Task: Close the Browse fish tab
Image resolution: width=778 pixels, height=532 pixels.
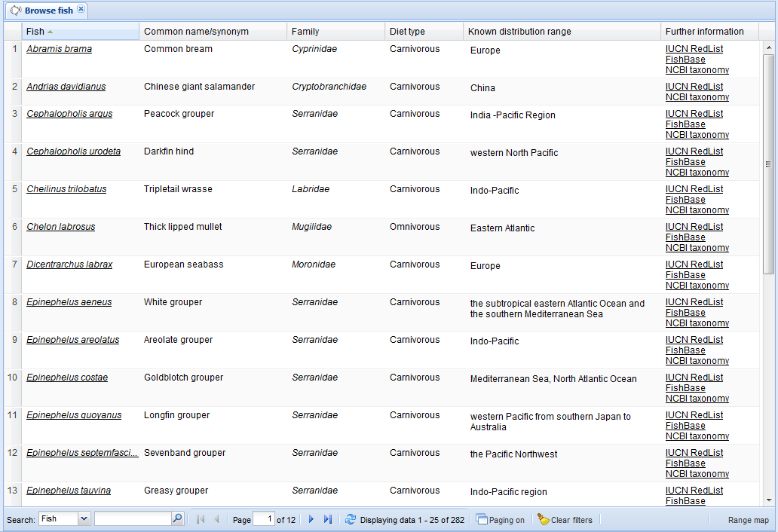Action: click(81, 10)
